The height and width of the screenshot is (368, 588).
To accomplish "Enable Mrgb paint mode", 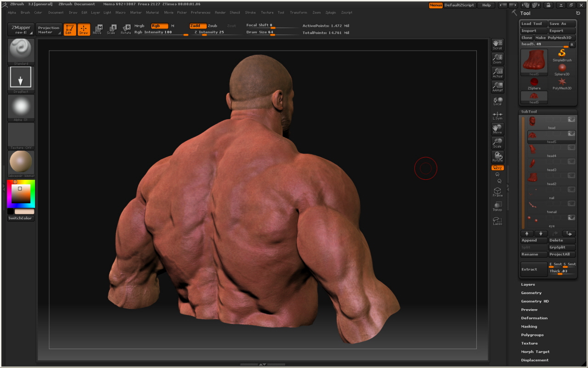I will 139,26.
